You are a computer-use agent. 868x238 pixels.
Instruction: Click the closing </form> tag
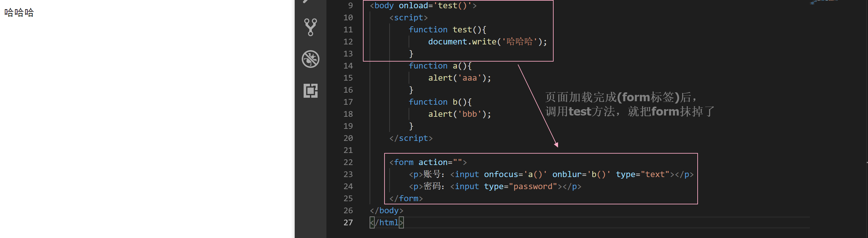(406, 199)
